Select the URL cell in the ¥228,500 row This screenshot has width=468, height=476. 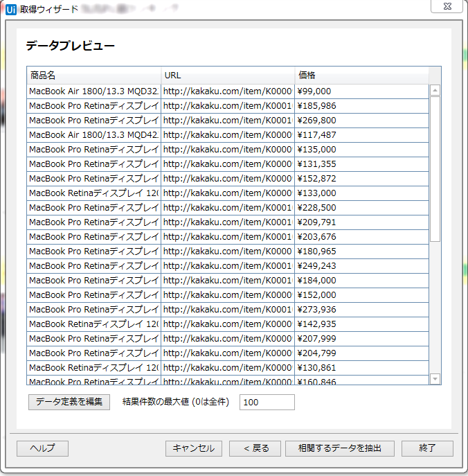coord(228,208)
